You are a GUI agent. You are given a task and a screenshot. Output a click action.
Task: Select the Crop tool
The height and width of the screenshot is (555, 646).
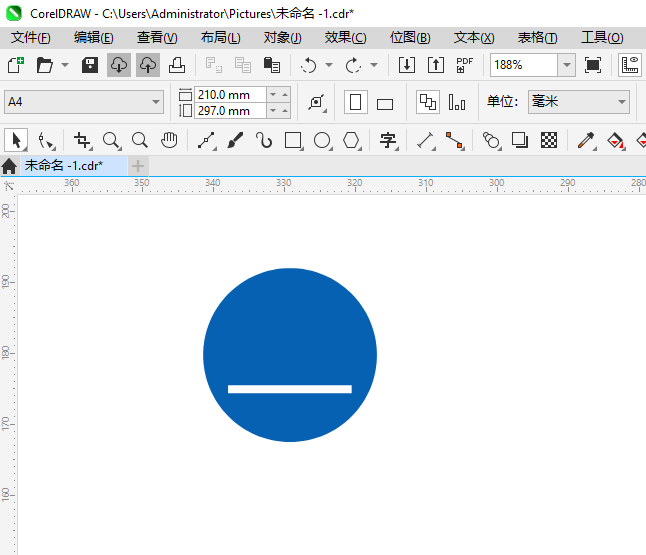click(x=83, y=140)
